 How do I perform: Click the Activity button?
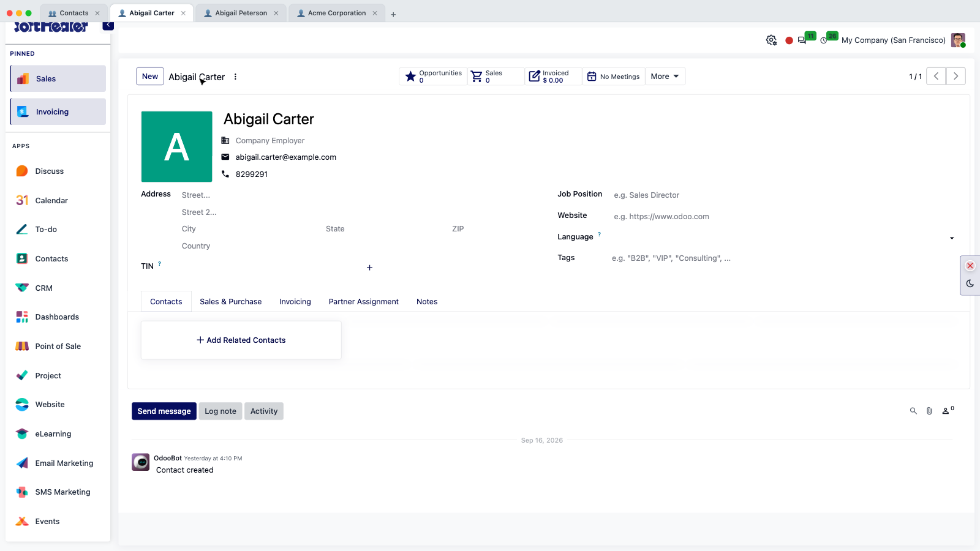pyautogui.click(x=264, y=411)
